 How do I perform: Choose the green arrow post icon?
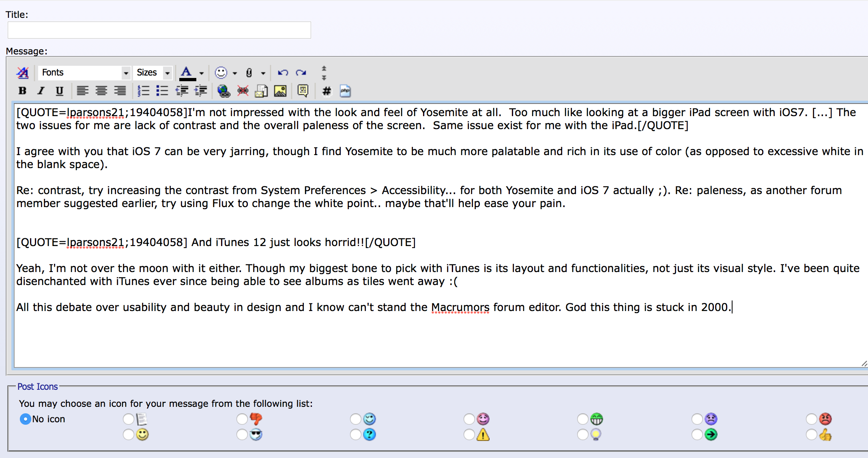pyautogui.click(x=711, y=434)
